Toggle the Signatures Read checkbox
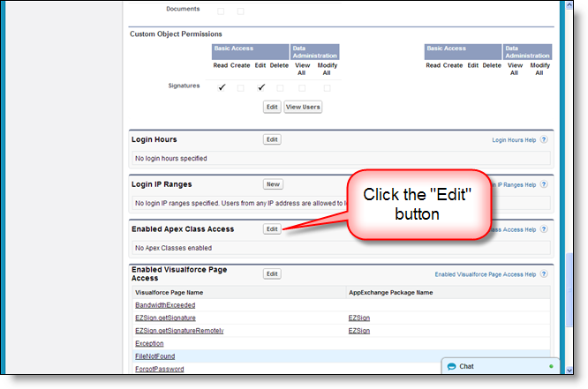 pyautogui.click(x=222, y=87)
